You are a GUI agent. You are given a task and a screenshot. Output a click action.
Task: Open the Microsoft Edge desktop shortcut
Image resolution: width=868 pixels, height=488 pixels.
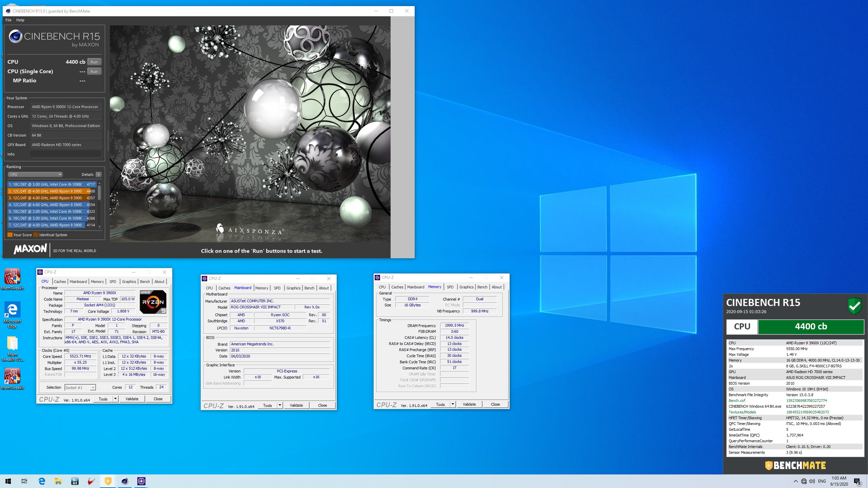pos(13,314)
